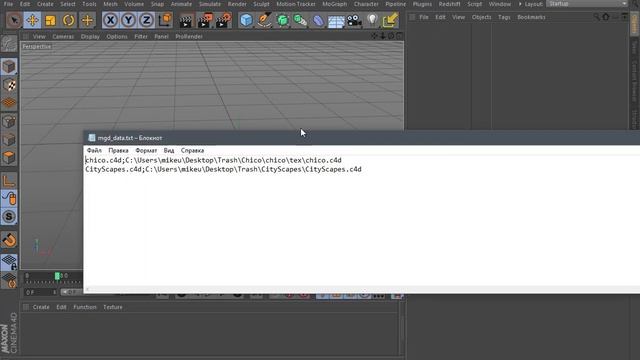Image resolution: width=640 pixels, height=360 pixels.
Task: Open the Create menu
Action: [x=45, y=4]
